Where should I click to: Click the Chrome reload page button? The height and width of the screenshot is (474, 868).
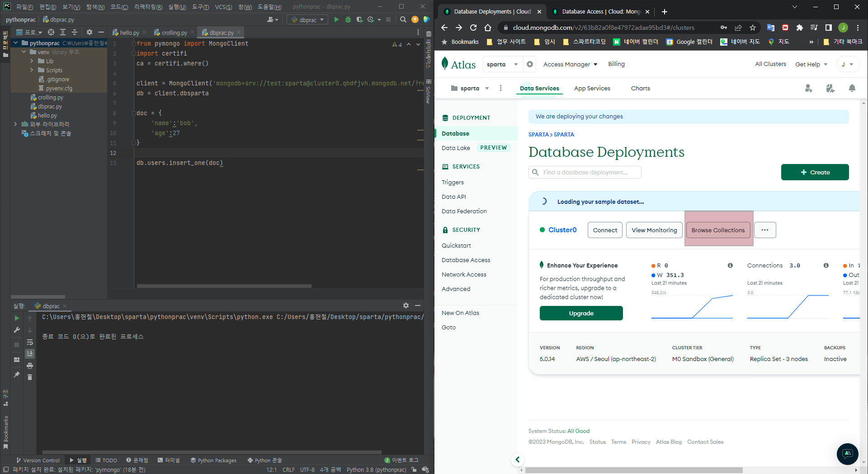(x=473, y=28)
